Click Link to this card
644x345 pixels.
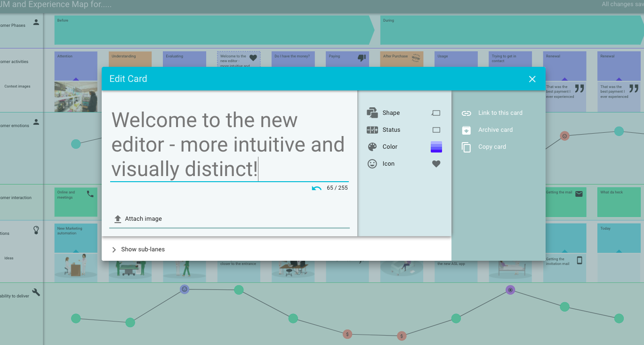tap(500, 113)
